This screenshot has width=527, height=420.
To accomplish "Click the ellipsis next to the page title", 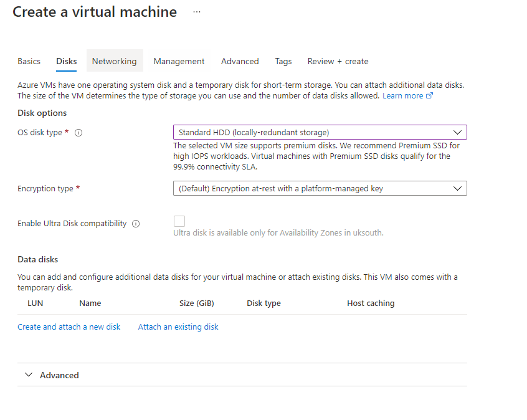I will tap(197, 12).
